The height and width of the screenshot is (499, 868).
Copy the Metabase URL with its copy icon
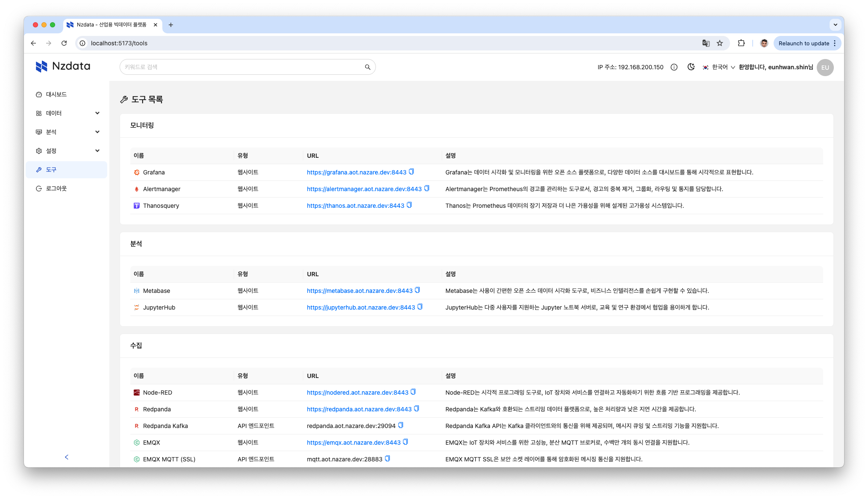[x=417, y=290]
